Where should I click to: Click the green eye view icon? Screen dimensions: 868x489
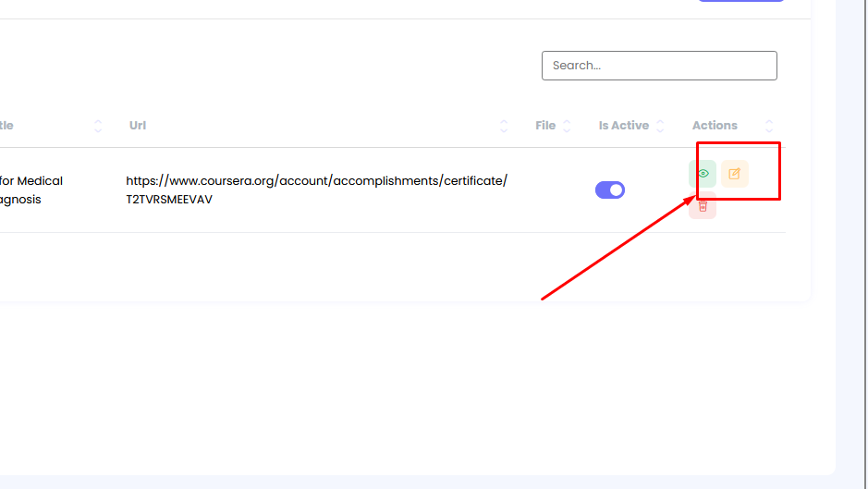pos(703,174)
